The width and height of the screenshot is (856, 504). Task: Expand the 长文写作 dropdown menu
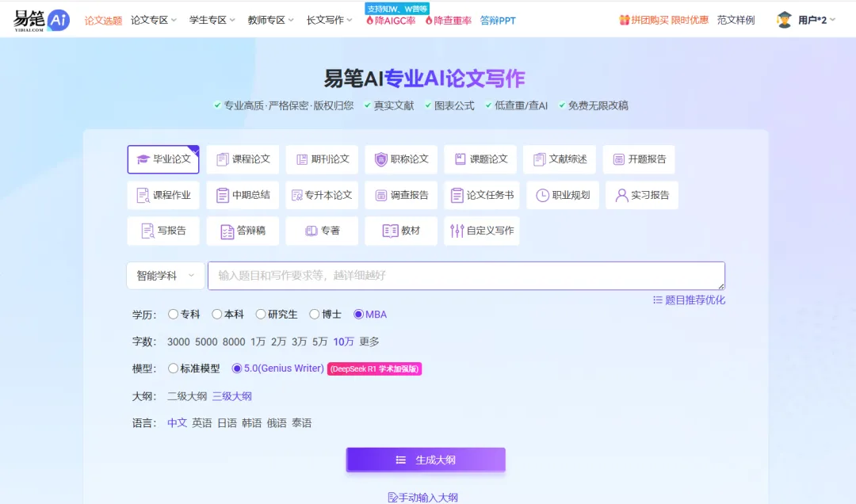(x=329, y=20)
